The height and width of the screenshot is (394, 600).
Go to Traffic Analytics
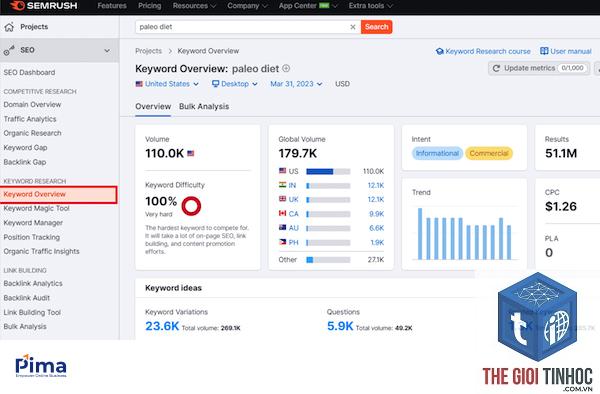(30, 119)
